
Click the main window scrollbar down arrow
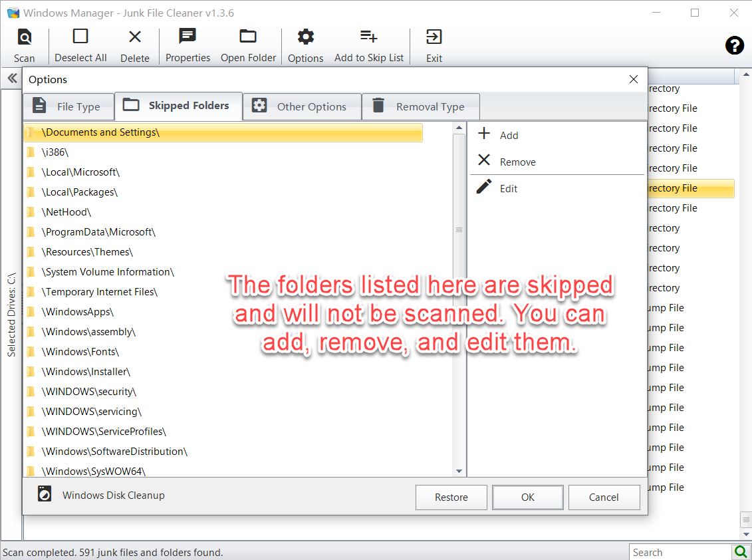746,535
